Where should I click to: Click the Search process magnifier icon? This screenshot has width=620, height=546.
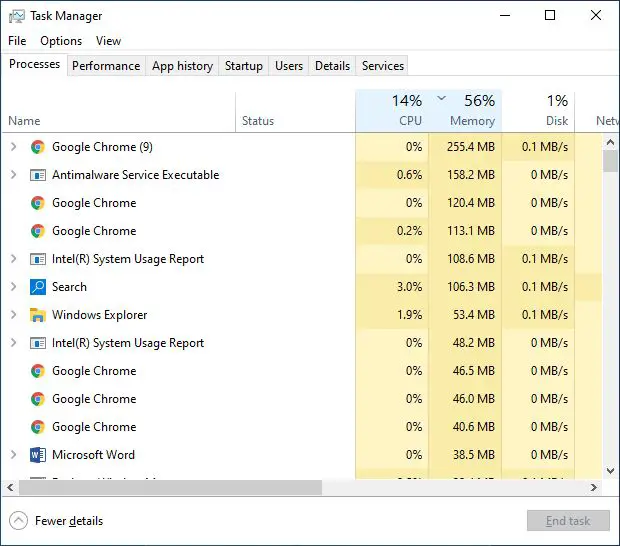coord(38,287)
